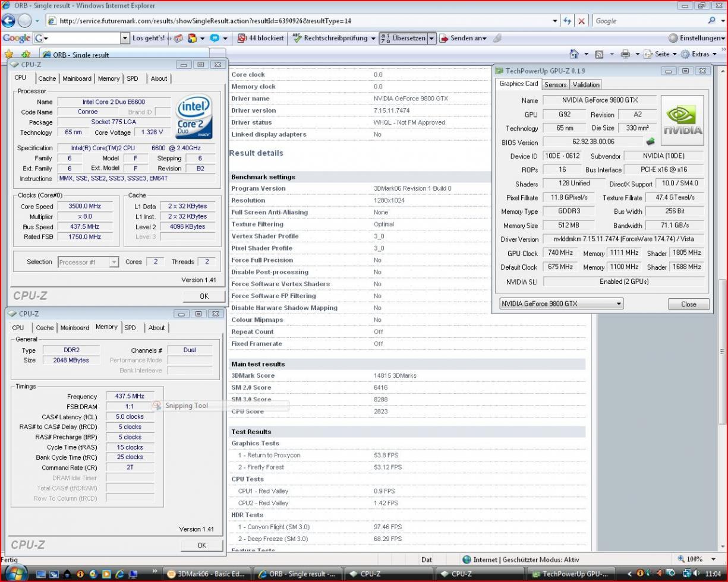Click the Windows Start orb
The width and height of the screenshot is (728, 582).
point(15,574)
